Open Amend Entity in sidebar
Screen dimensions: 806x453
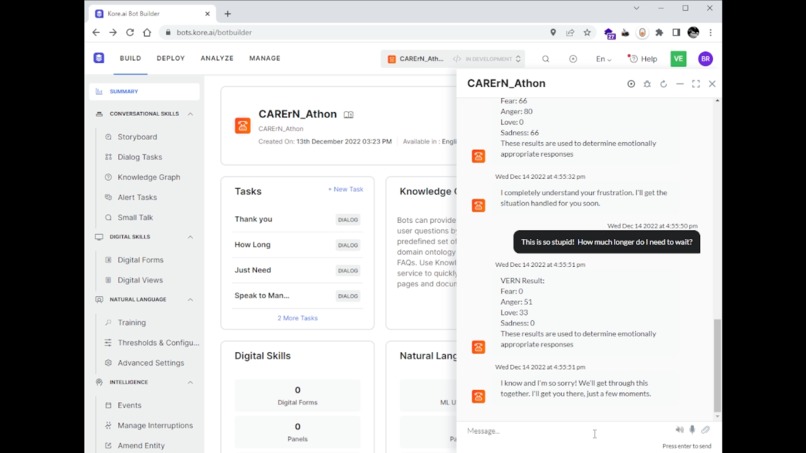(141, 446)
